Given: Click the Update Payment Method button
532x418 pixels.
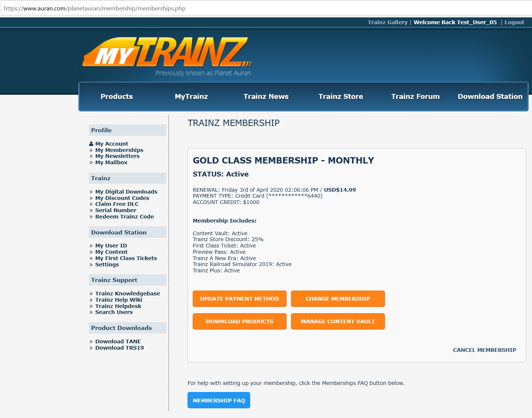Looking at the screenshot, I should coord(239,299).
